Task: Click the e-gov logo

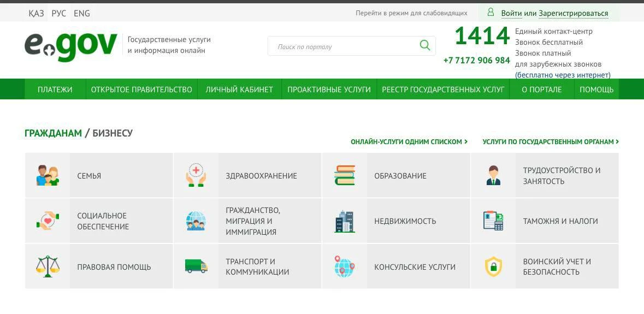Action: [71, 46]
